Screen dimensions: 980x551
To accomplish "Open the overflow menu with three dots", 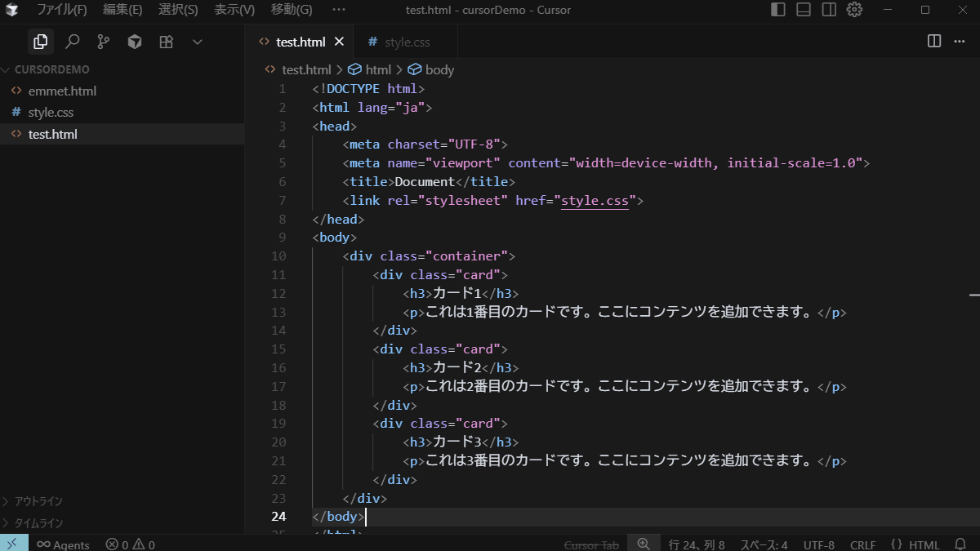I will 339,10.
